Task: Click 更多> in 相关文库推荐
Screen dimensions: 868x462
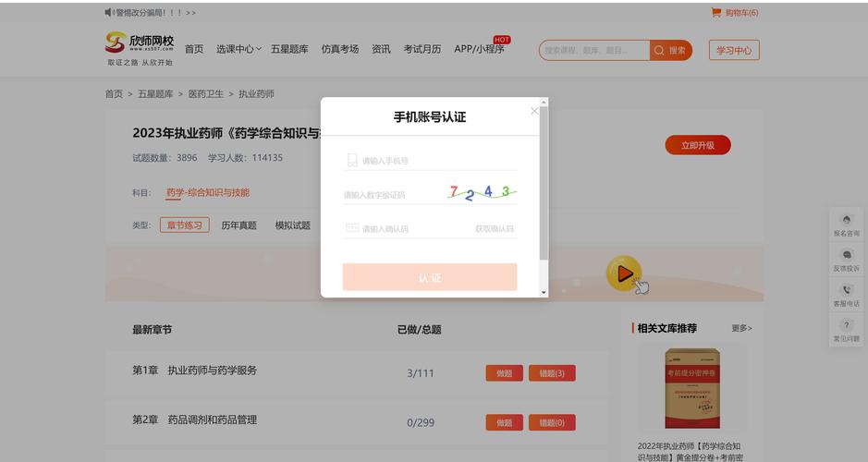Action: (x=741, y=328)
